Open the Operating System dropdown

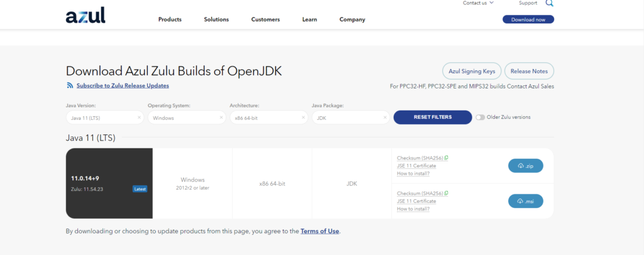pos(187,117)
